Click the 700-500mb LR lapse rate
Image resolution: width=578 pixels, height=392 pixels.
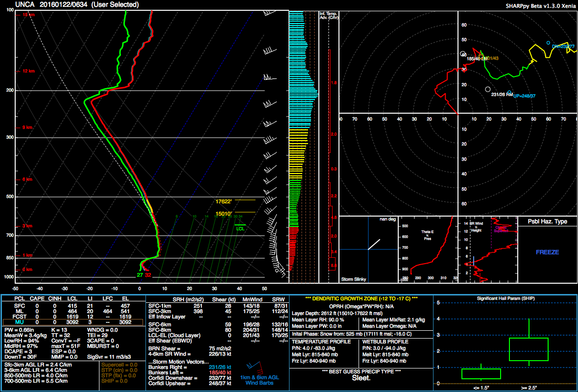click(36, 381)
